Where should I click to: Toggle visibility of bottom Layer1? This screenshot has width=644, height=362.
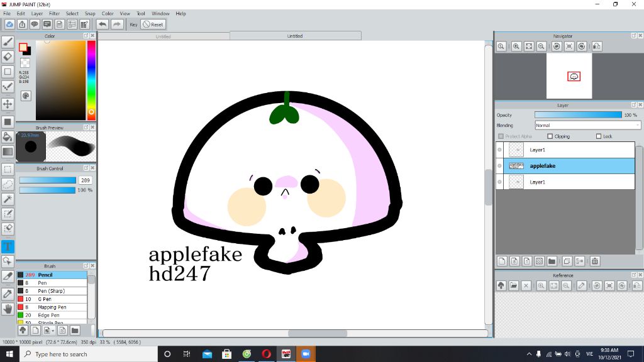coord(499,182)
